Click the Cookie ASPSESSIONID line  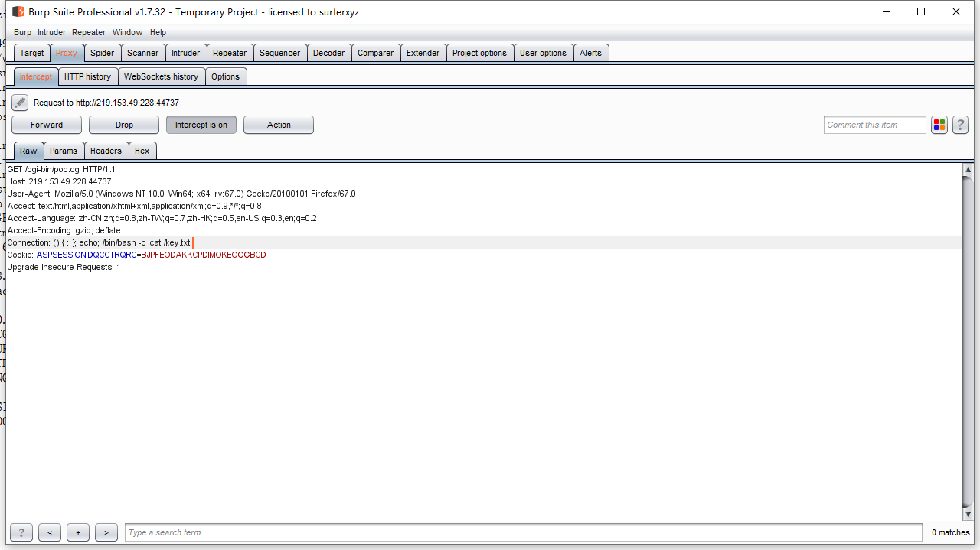136,255
